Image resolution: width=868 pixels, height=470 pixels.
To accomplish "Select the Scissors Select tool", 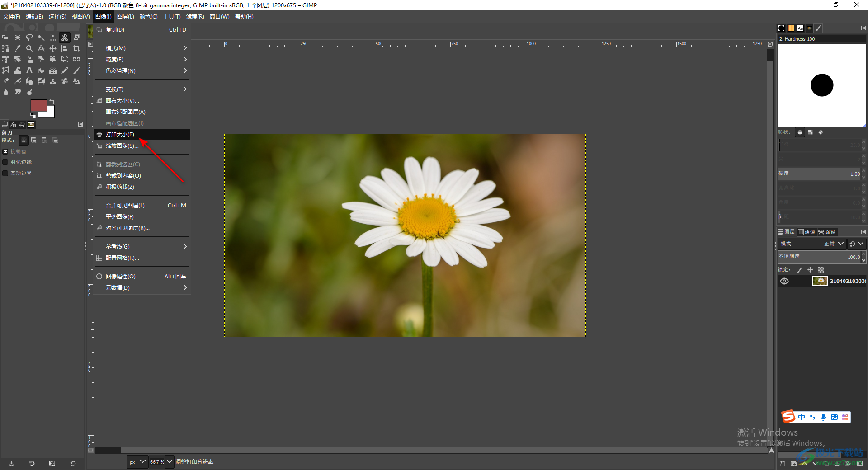I will click(65, 38).
